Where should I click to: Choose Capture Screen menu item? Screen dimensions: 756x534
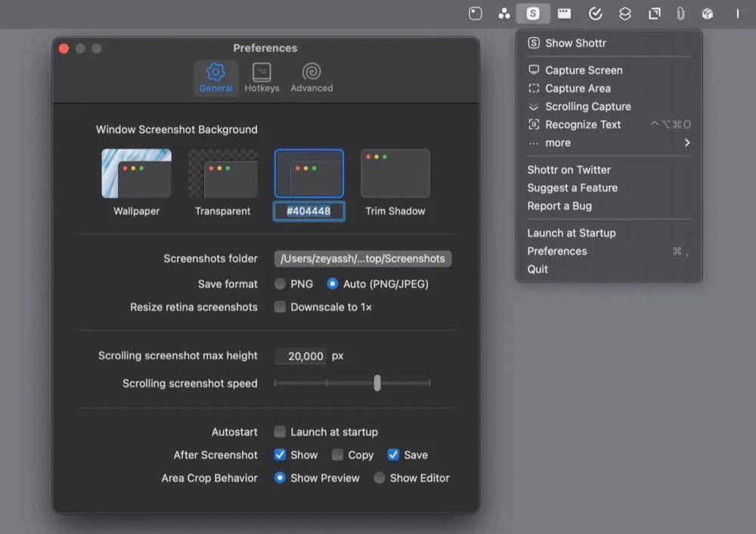tap(609, 70)
